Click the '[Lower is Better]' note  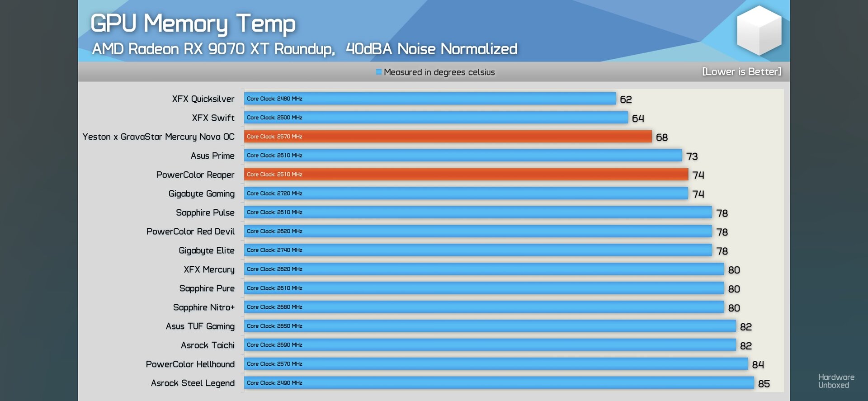click(741, 71)
